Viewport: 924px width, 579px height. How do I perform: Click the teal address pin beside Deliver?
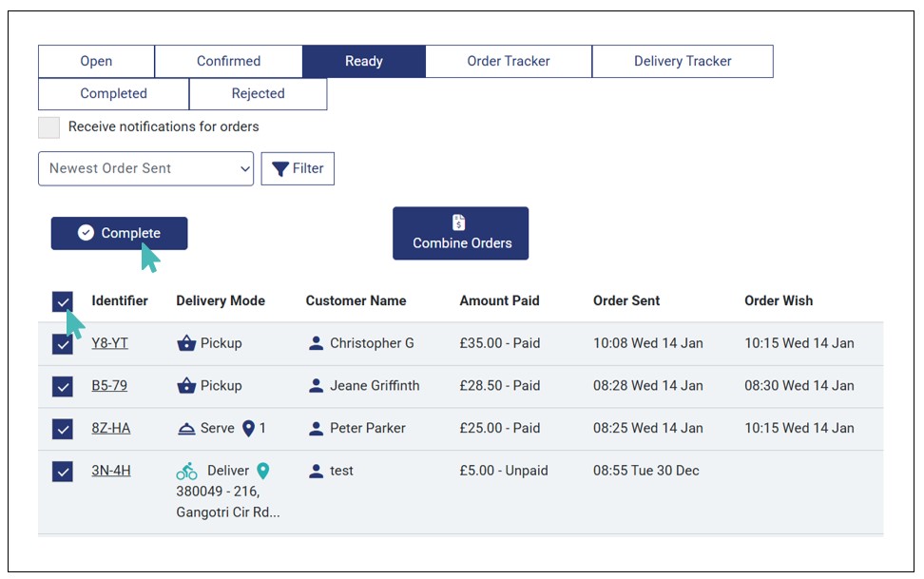click(263, 471)
